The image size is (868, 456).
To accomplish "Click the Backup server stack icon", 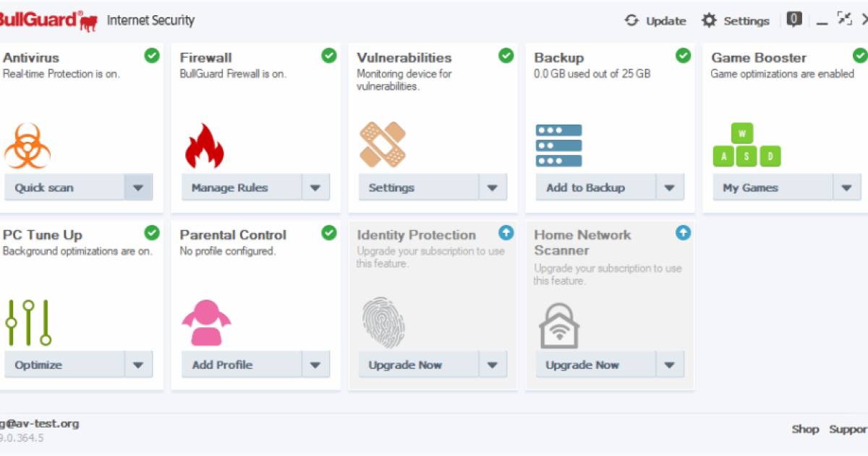I will pyautogui.click(x=559, y=145).
